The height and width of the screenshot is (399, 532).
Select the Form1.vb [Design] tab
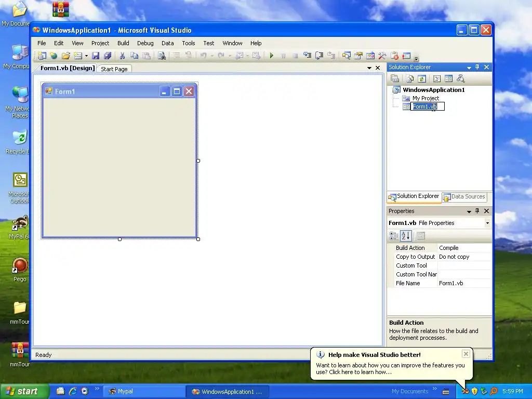click(x=68, y=68)
